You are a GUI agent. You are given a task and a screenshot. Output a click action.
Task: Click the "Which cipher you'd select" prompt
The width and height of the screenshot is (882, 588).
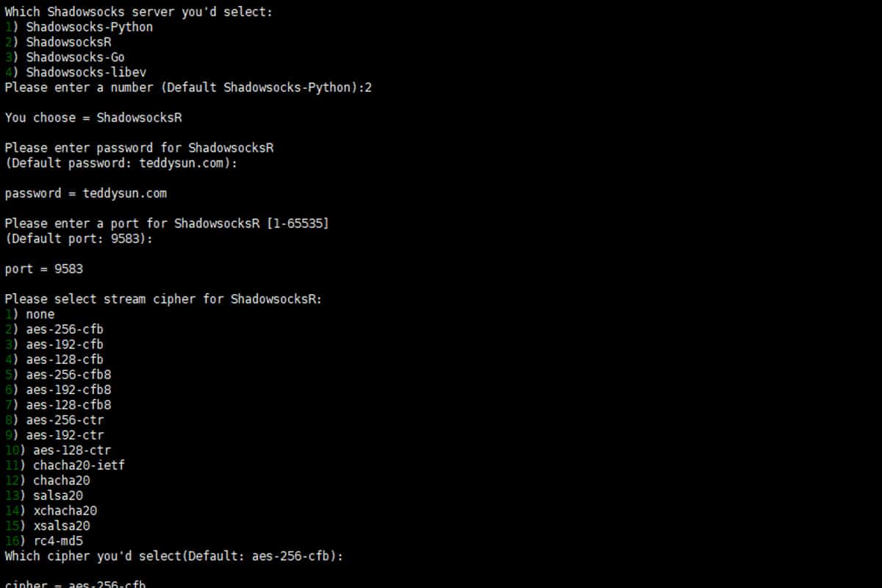coord(174,556)
